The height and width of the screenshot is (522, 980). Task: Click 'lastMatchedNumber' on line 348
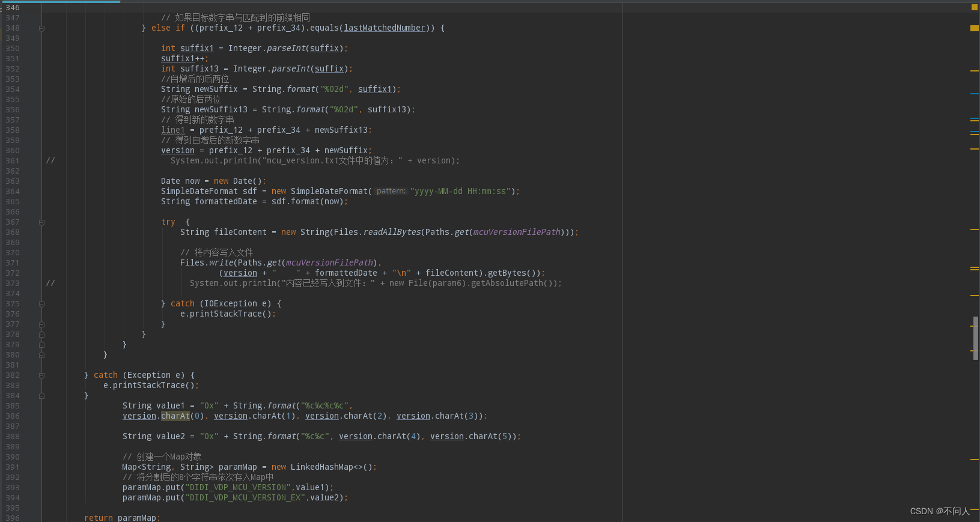[385, 28]
